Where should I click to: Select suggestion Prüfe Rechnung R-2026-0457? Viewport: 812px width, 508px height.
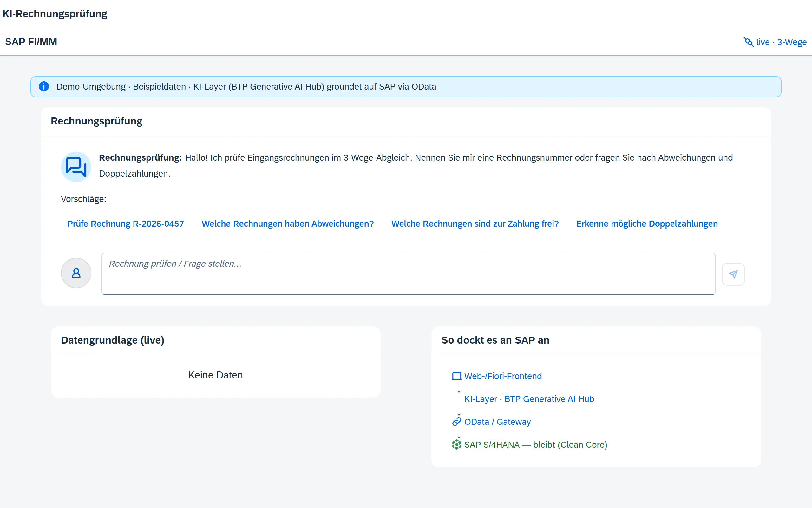point(126,224)
